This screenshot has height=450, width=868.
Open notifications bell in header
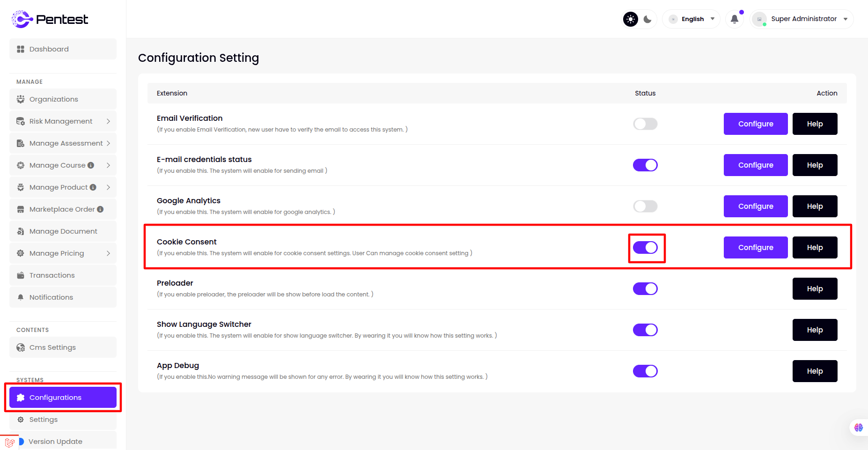tap(735, 19)
